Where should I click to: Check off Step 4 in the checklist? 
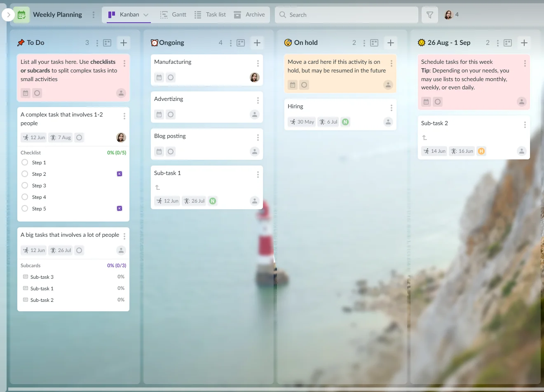tap(25, 197)
